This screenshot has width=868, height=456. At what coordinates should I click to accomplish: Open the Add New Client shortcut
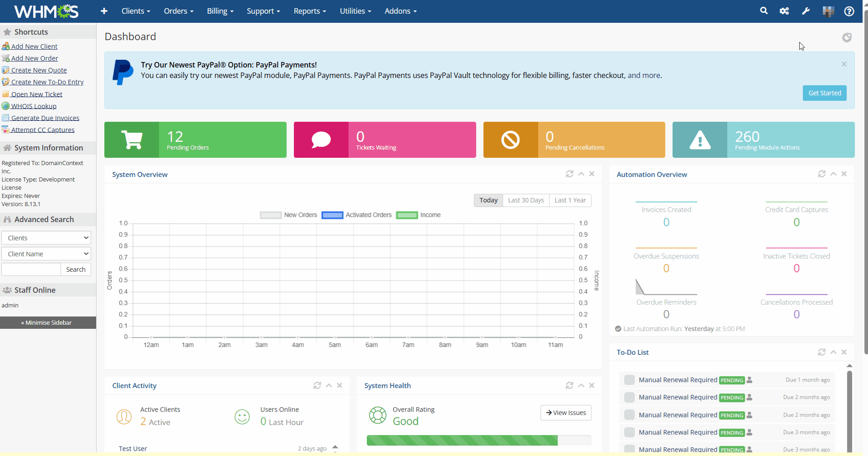(34, 47)
